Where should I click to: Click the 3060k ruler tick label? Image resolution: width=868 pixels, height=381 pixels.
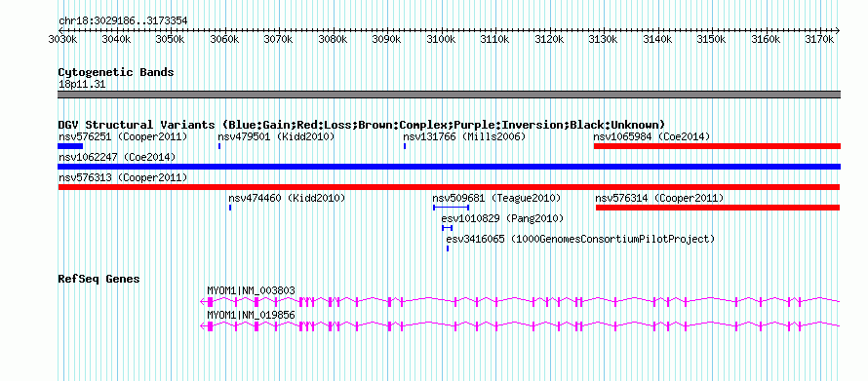(x=225, y=40)
